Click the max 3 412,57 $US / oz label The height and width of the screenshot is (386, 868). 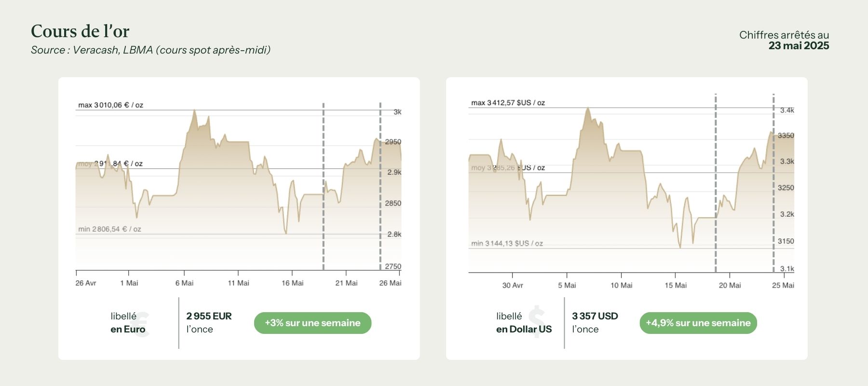(x=508, y=103)
